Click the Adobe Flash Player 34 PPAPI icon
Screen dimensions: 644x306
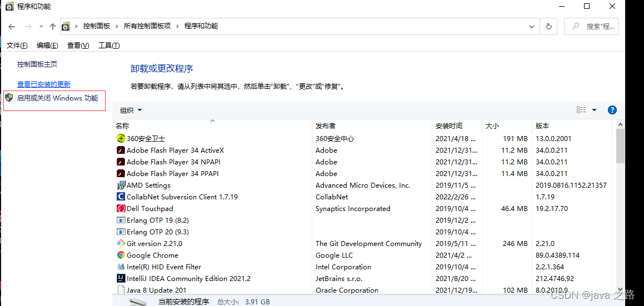point(121,173)
